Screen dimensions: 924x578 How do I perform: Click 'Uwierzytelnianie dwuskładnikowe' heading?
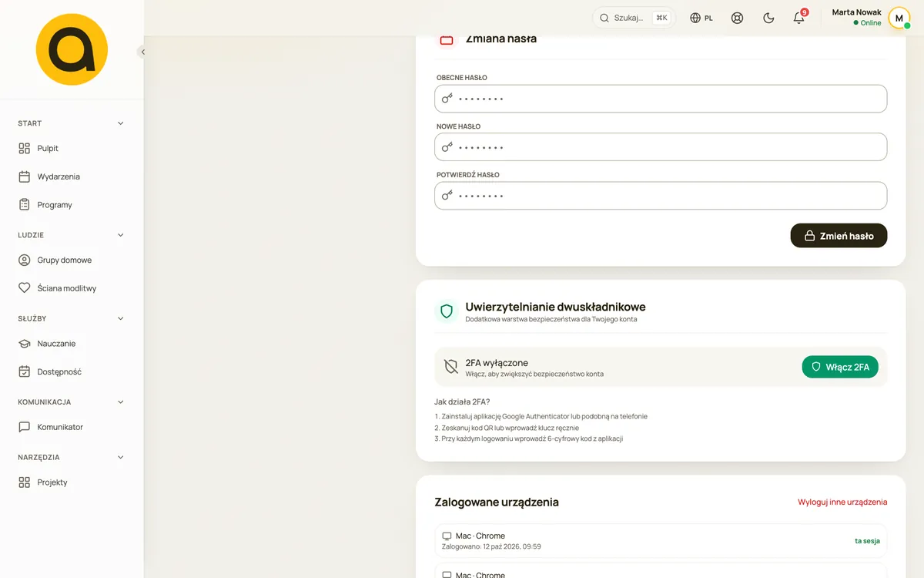(555, 307)
